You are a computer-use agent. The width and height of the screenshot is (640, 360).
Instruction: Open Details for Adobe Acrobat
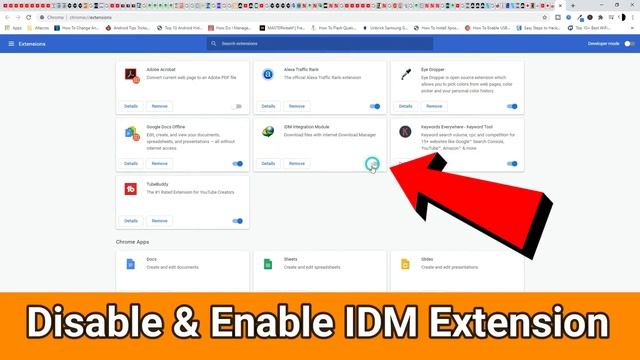(x=131, y=106)
